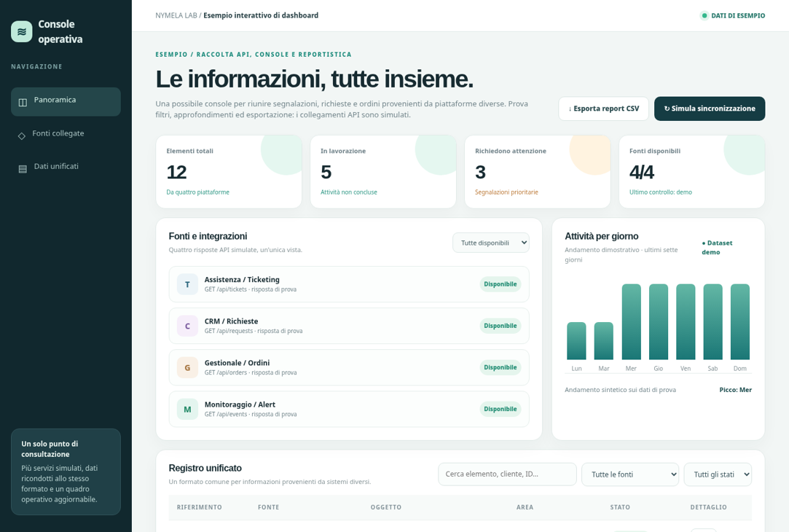Screen dimensions: 789x532
Task: Click the Sab bar in activity chart
Action: (713, 321)
